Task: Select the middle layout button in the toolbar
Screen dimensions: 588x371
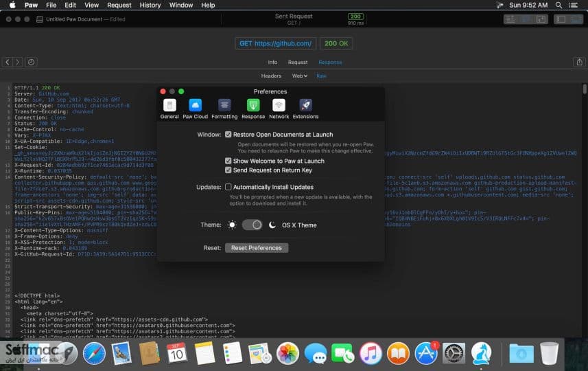Action: pos(526,19)
